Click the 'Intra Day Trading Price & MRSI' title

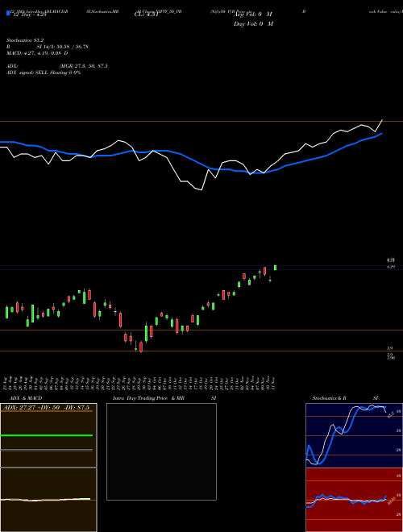point(164,398)
